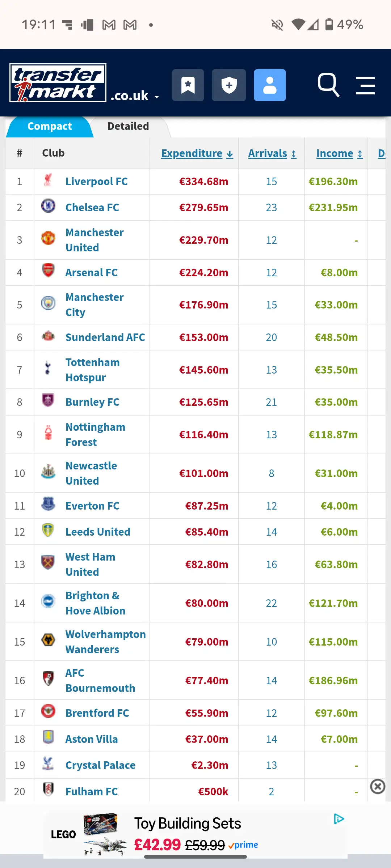
Task: Open the hamburger menu
Action: 365,85
